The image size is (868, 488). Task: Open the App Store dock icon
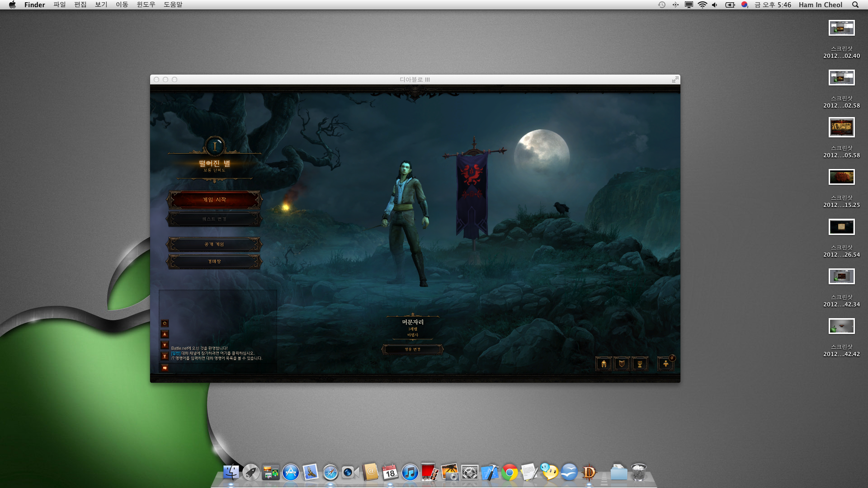coord(291,472)
